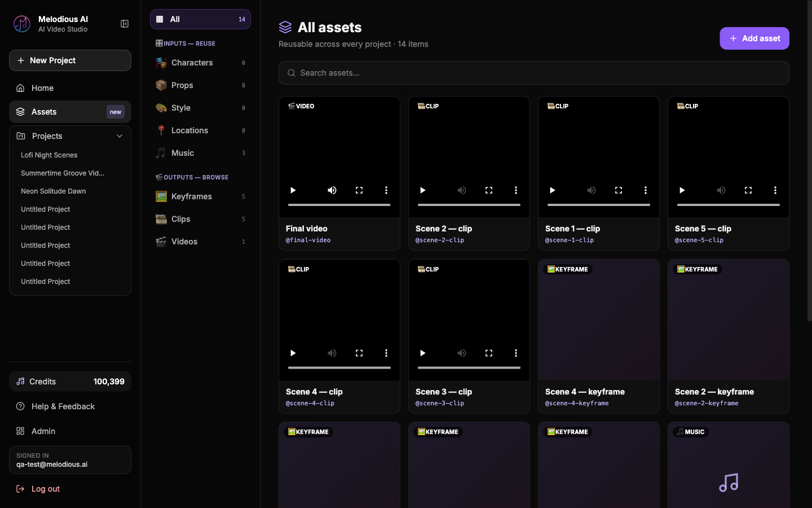Viewport: 812px width, 508px height.
Task: Open the Scene 4 keyframe thumbnail
Action: coord(599,320)
